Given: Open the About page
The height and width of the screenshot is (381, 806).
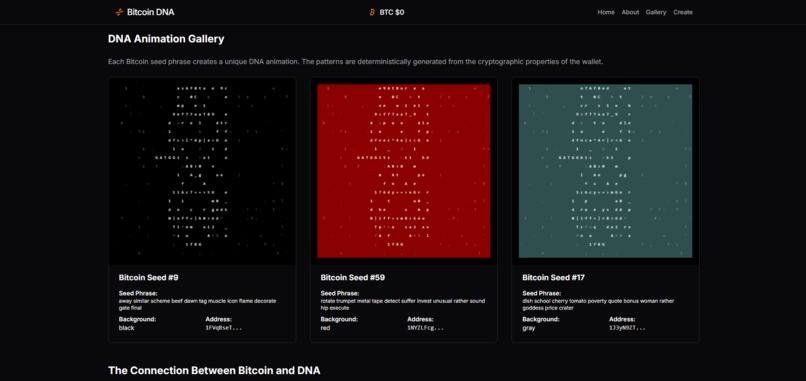Looking at the screenshot, I should coord(630,12).
